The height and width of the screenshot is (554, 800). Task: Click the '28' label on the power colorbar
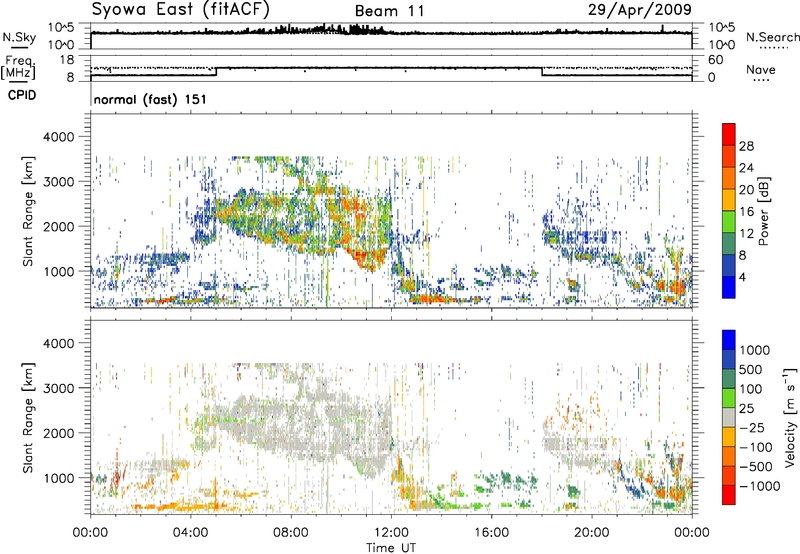click(746, 146)
